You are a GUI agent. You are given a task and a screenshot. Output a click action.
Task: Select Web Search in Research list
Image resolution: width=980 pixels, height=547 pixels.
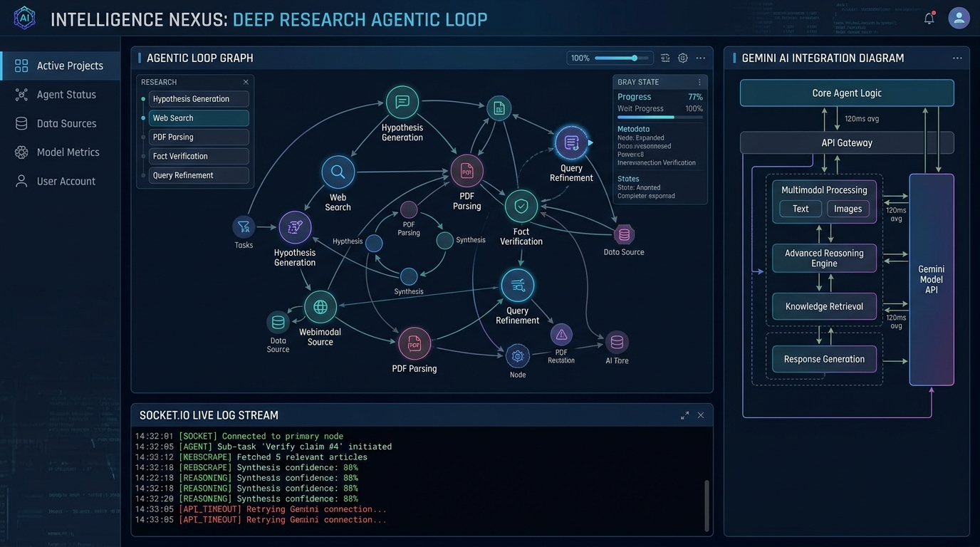pyautogui.click(x=199, y=118)
